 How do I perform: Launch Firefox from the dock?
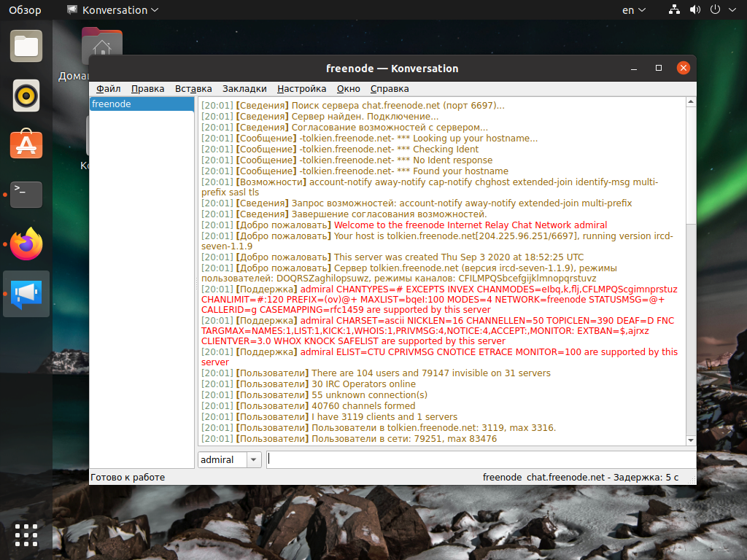point(26,244)
